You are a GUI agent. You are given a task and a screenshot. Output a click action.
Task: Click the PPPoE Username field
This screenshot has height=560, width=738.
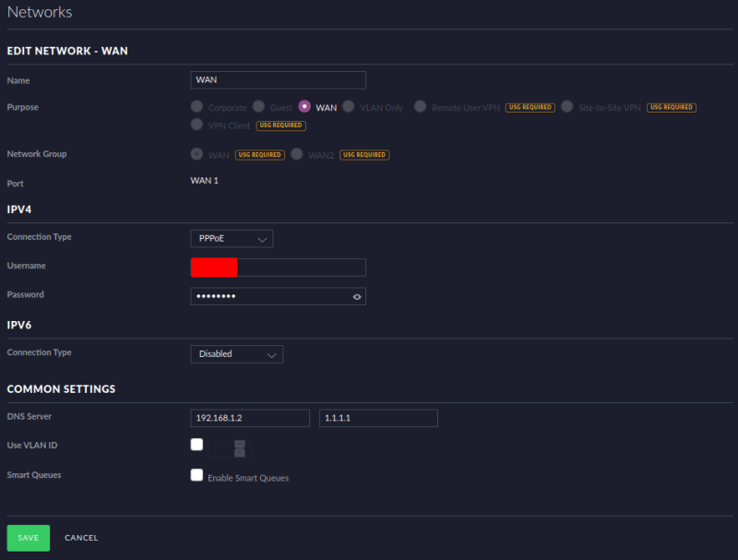pyautogui.click(x=279, y=268)
